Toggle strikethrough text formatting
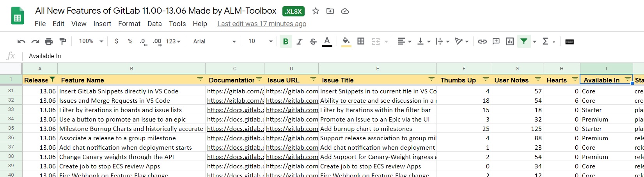 (x=313, y=41)
